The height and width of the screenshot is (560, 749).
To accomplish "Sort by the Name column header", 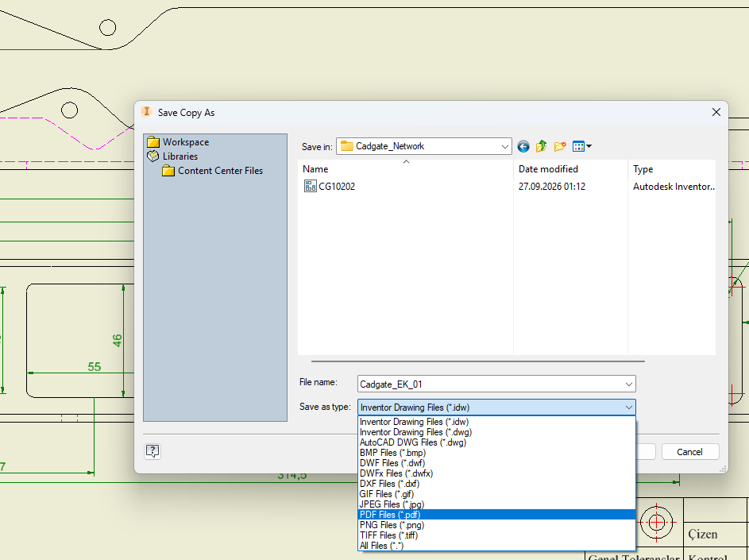I will [406, 169].
